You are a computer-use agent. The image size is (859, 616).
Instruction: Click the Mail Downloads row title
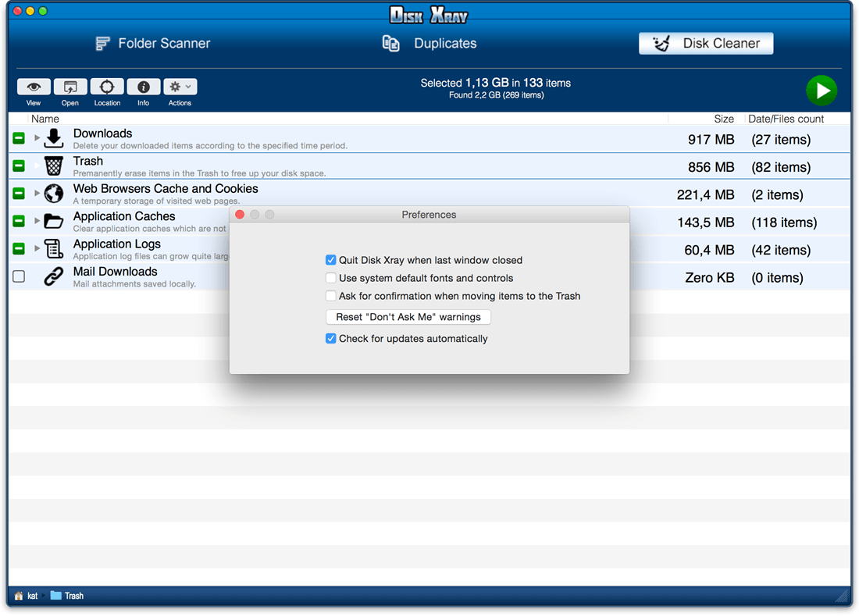115,272
